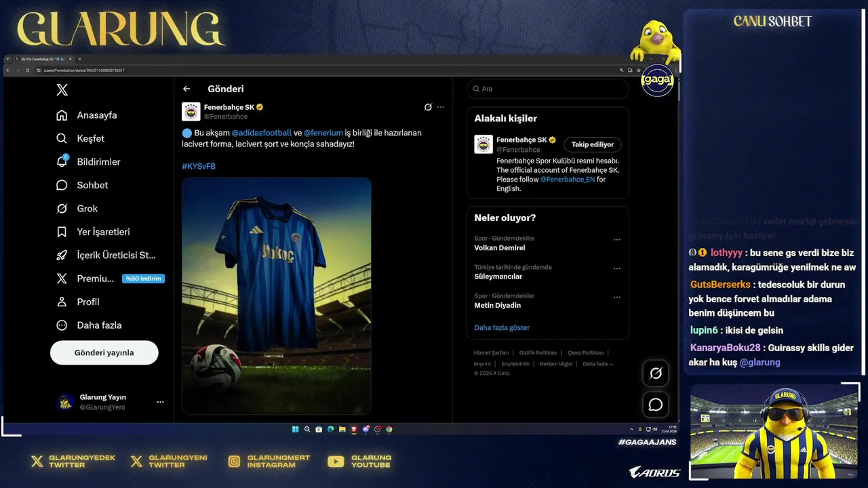
Task: Click Daha fazla göster link
Action: [502, 327]
